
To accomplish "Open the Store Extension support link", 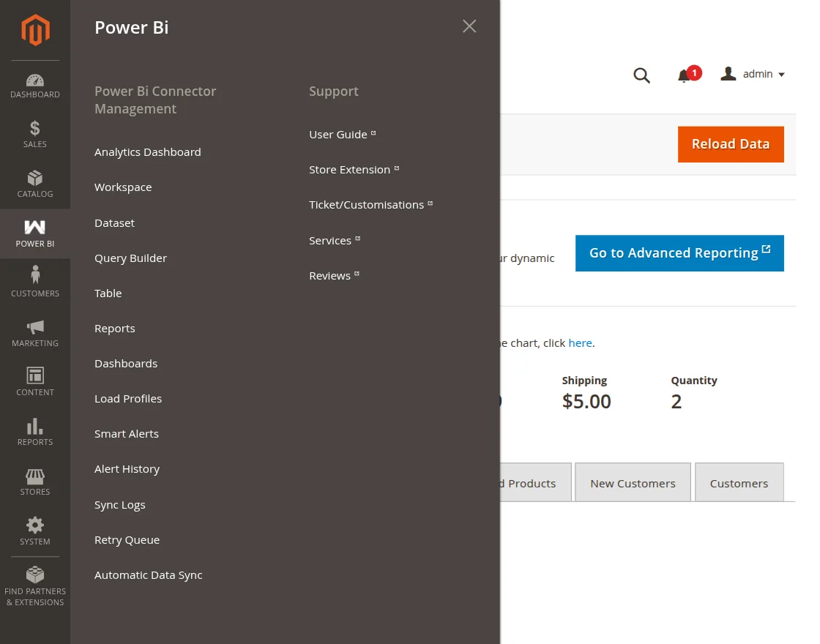I will click(354, 169).
